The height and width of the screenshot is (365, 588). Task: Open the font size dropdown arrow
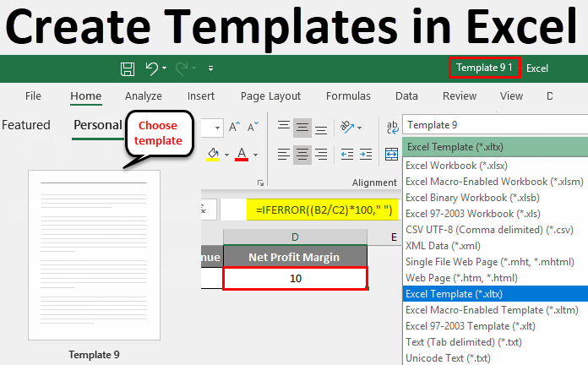tap(217, 128)
